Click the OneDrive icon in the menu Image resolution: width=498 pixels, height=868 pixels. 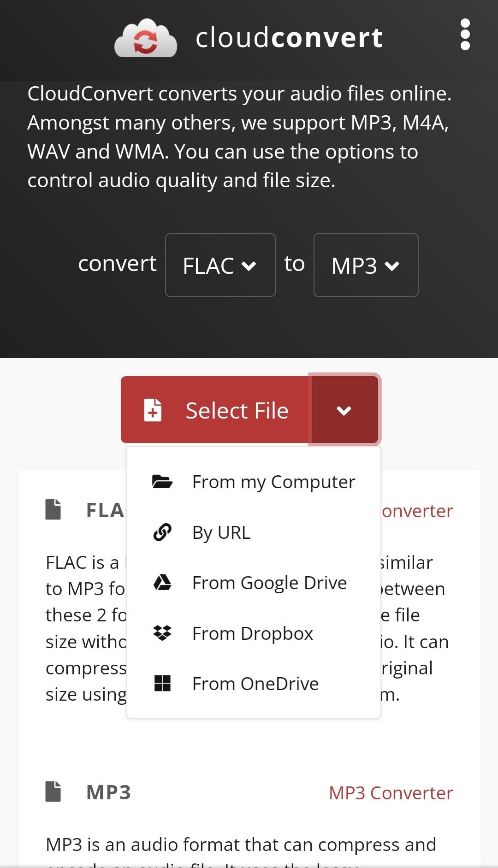(x=162, y=683)
